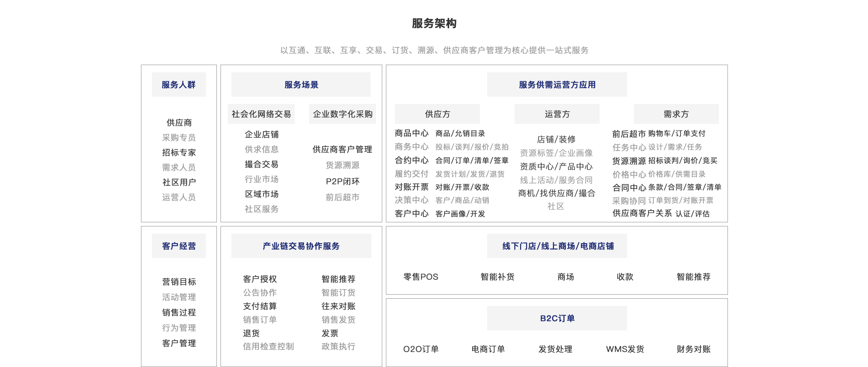
Task: Select the 客户管理 entry
Action: 179,343
